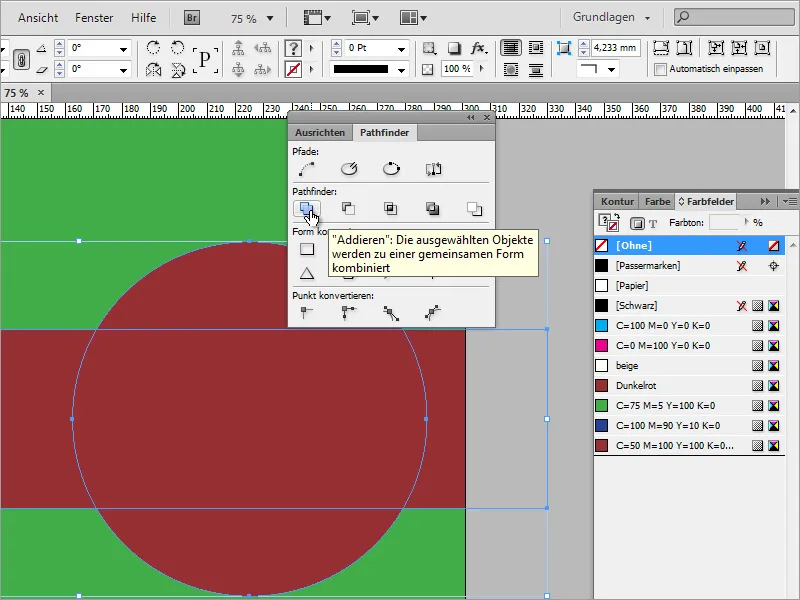The width and height of the screenshot is (800, 600).
Task: Toggle formatting affects text (T) button
Action: click(x=653, y=223)
